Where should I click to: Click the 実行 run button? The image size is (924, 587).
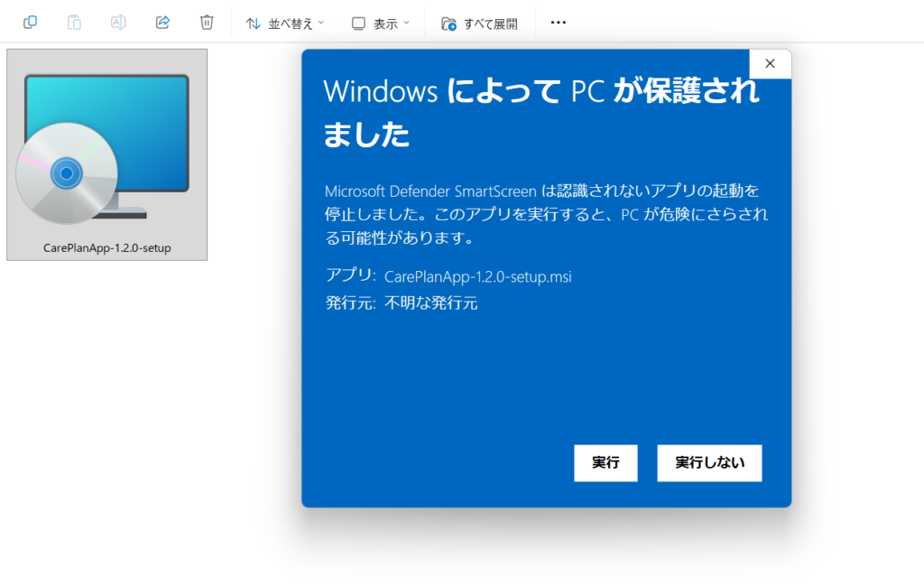[x=605, y=462]
